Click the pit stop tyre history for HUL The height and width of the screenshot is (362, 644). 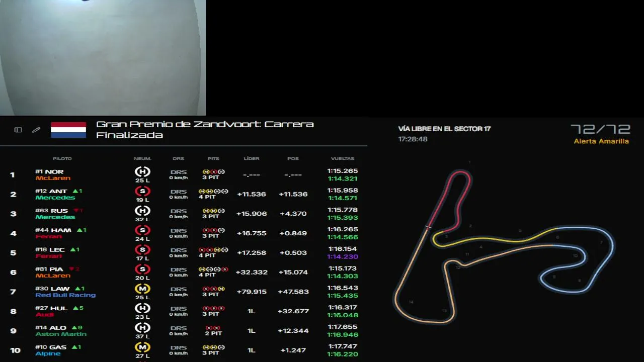coord(213,309)
